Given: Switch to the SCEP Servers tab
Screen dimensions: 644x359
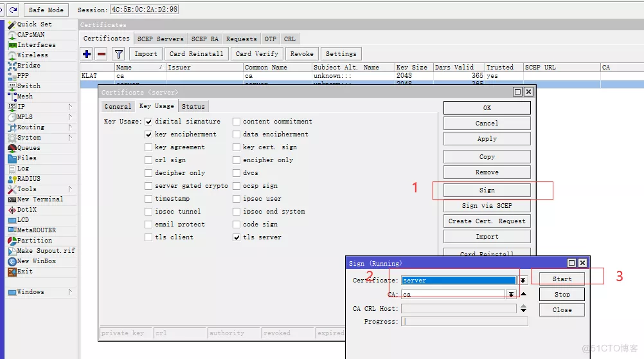Looking at the screenshot, I should [x=161, y=39].
